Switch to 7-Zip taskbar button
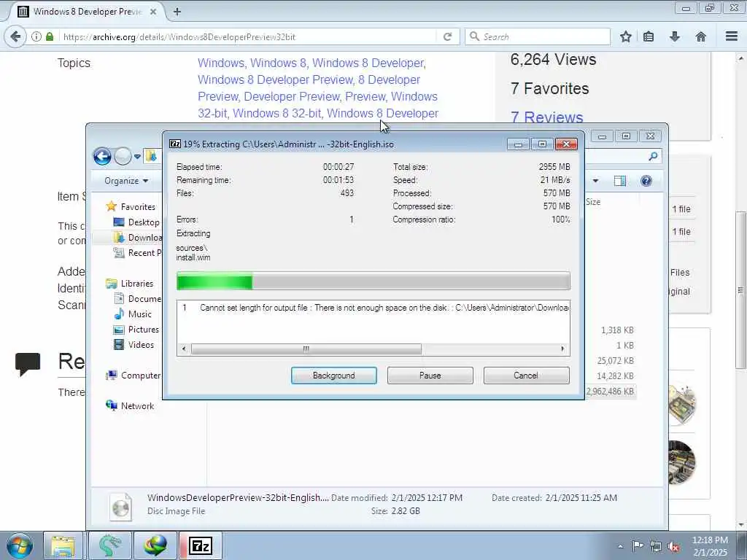Screen dimensions: 747x560 tap(201, 545)
